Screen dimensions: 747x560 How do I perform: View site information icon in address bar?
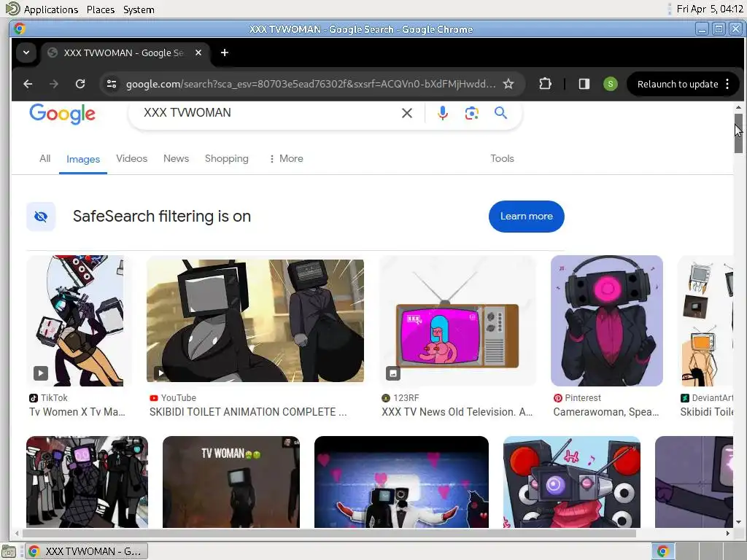click(112, 85)
